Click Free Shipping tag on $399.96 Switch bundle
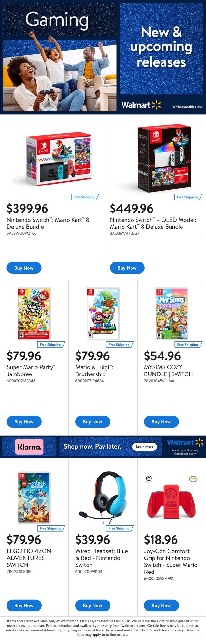The width and height of the screenshot is (206, 644). point(84,197)
